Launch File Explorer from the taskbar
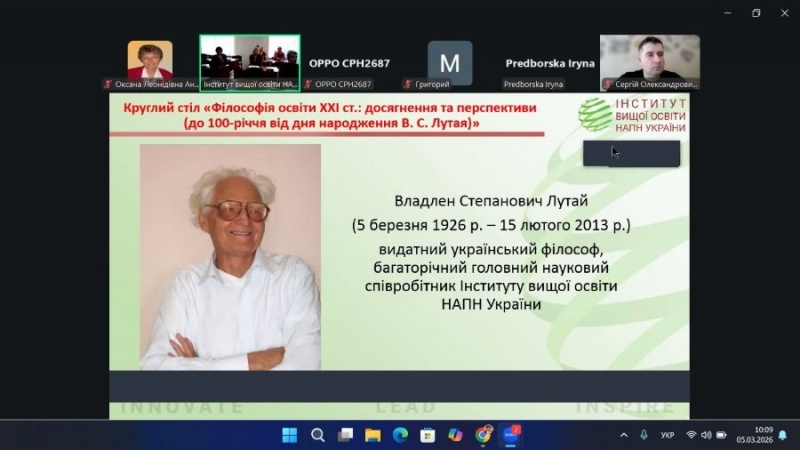The width and height of the screenshot is (800, 450). pos(373,435)
